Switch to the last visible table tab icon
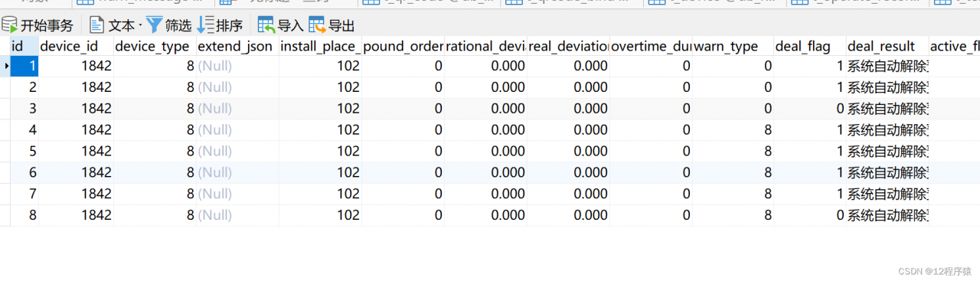Viewport: 980px width, 281px height. click(x=943, y=3)
